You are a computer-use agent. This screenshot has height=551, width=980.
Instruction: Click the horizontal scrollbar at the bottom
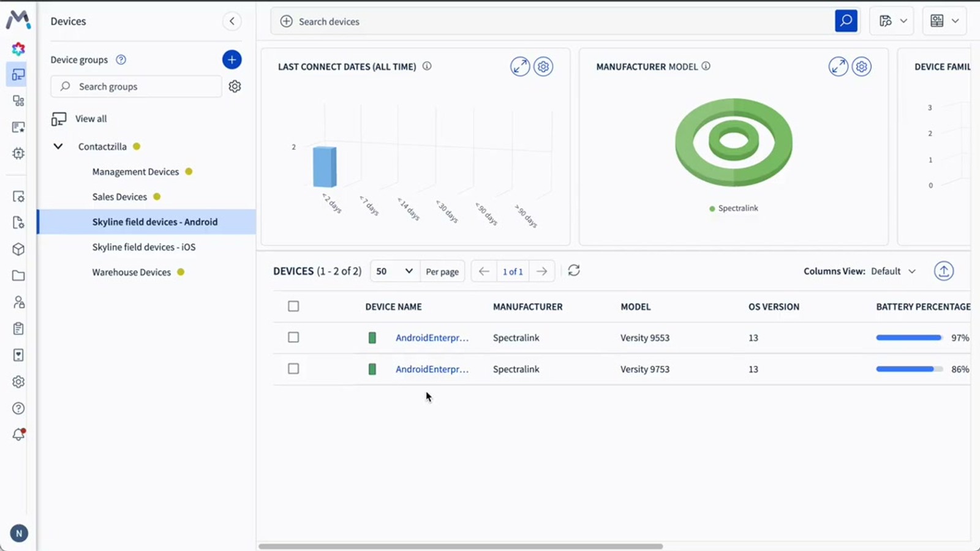click(x=461, y=546)
